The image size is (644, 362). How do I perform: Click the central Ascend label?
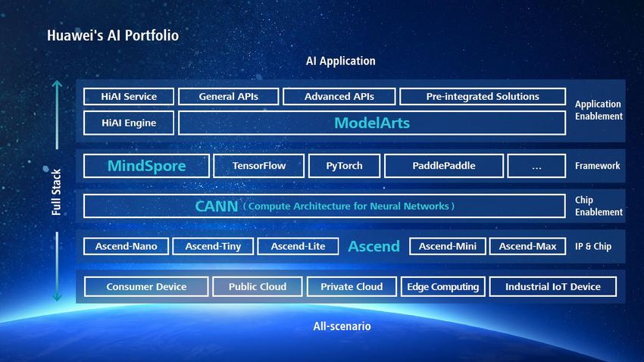(374, 246)
